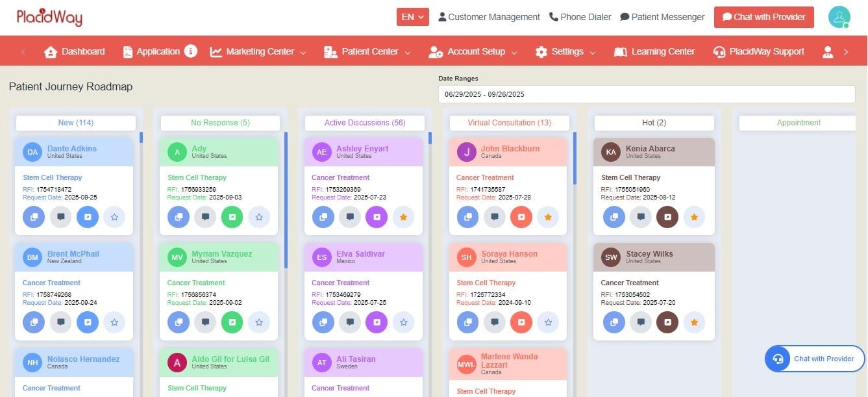Open the Phone Dialer

(580, 17)
